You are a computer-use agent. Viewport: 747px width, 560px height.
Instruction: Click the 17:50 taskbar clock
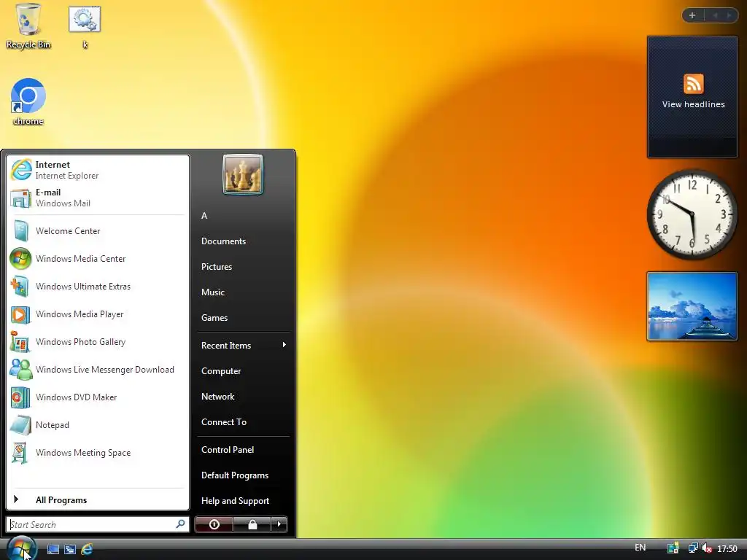point(727,548)
